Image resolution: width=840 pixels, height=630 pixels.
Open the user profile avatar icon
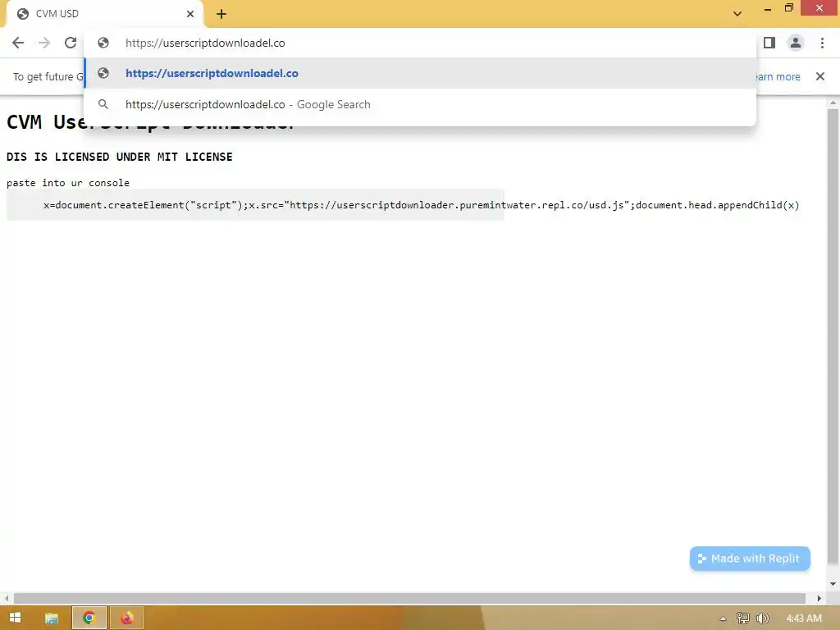point(796,43)
